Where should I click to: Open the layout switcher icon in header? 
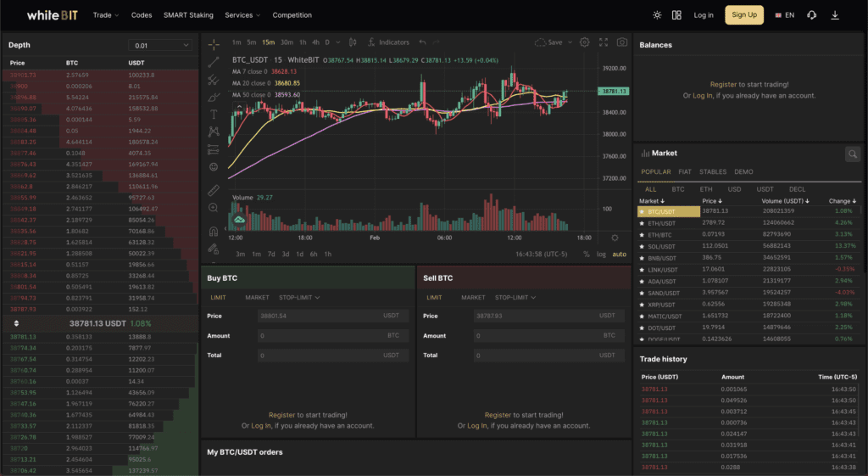click(x=676, y=15)
